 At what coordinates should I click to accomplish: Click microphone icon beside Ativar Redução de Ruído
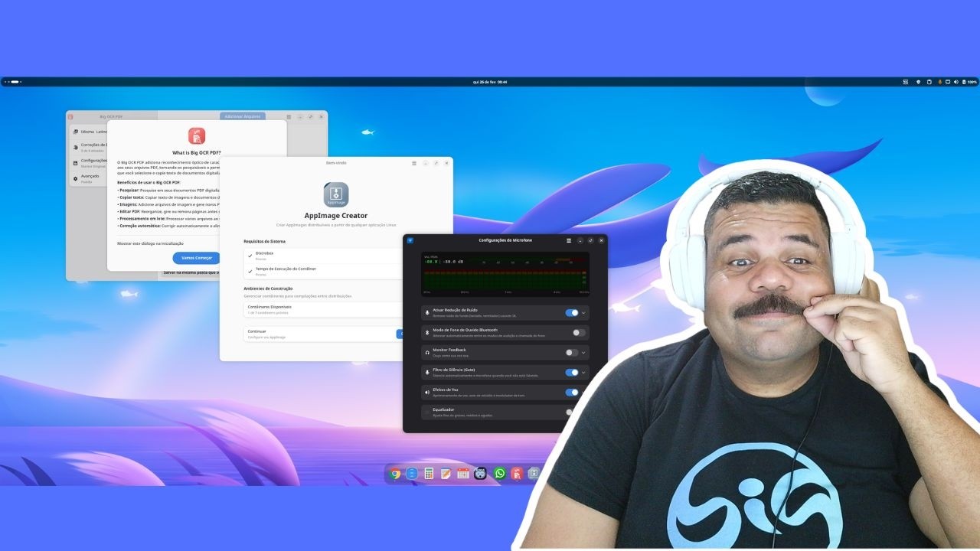click(x=427, y=313)
